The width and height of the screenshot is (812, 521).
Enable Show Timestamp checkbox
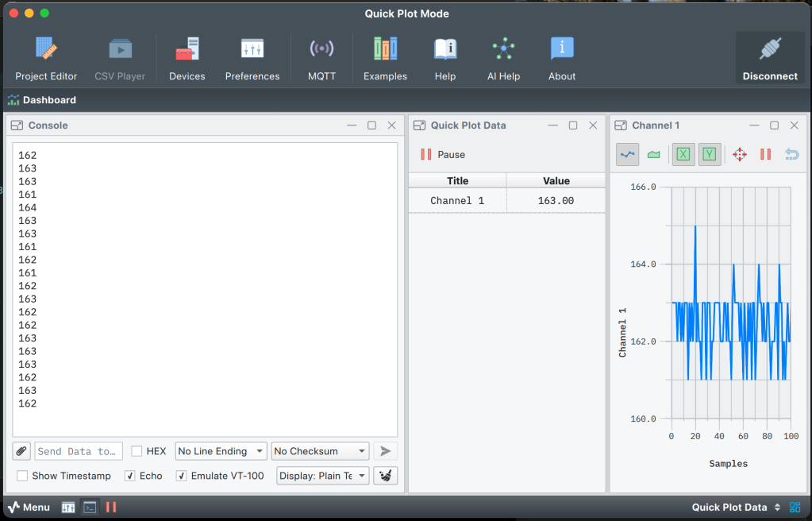click(23, 476)
